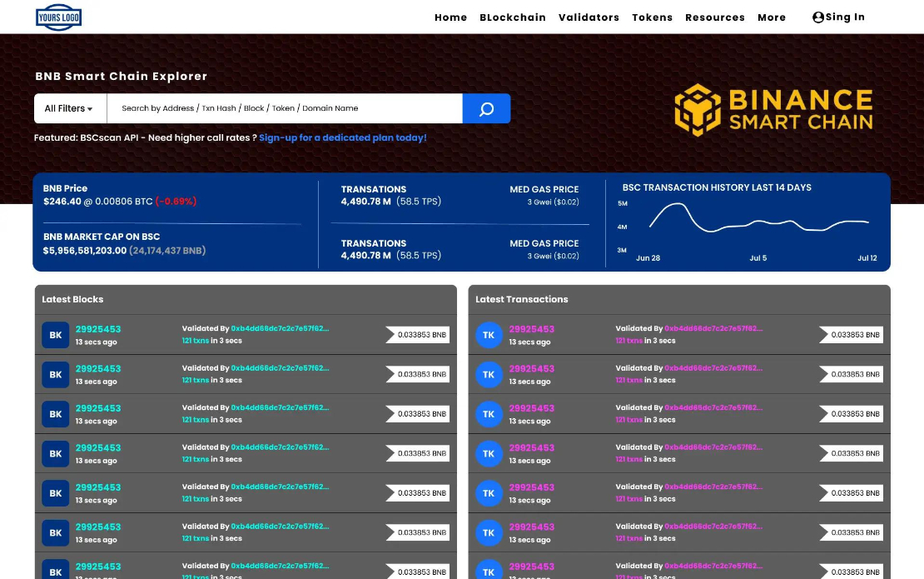
Task: Focus the Search by Address input field
Action: [285, 108]
